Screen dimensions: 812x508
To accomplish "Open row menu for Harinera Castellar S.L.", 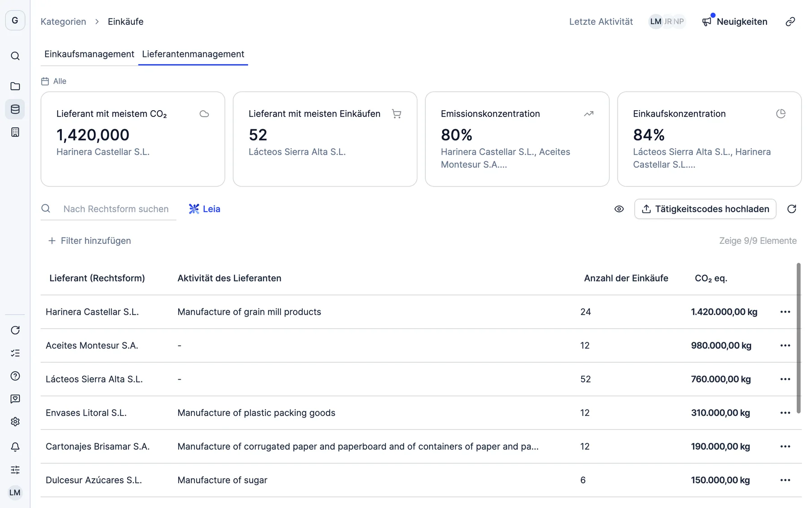I will coord(785,312).
